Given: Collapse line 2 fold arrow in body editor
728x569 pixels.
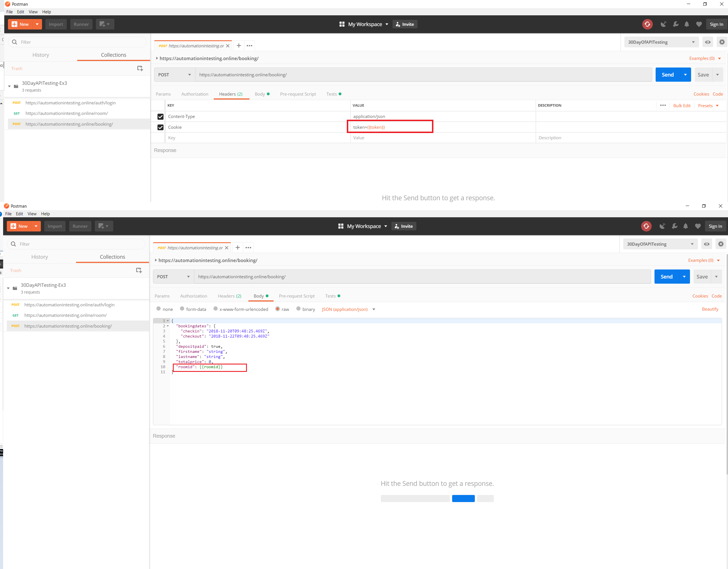Looking at the screenshot, I should (168, 326).
